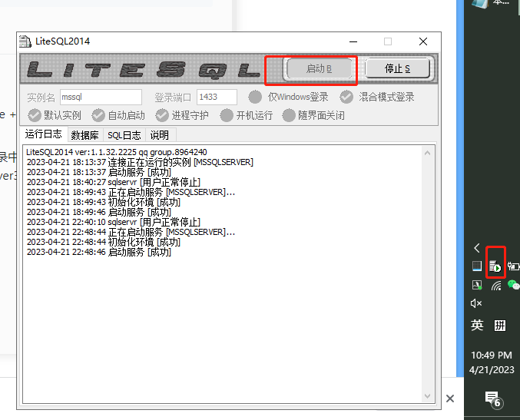Open the SQL日志 tab
The height and width of the screenshot is (420, 520).
tap(124, 135)
